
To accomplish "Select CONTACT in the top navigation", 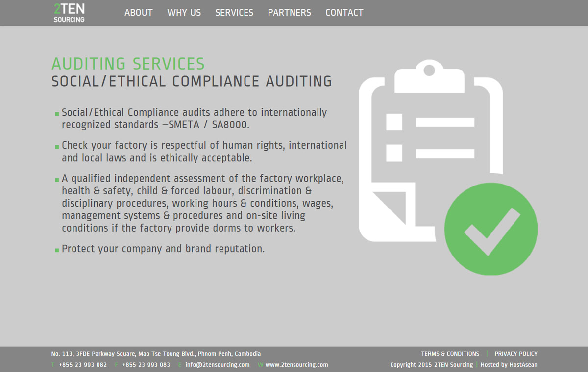I will (344, 13).
